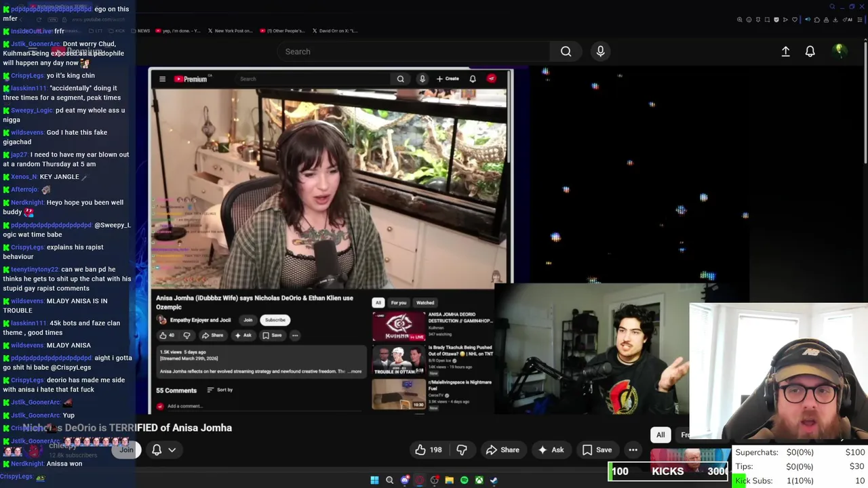The height and width of the screenshot is (488, 868).
Task: Select For you chip in embedded recommendations
Action: [398, 302]
